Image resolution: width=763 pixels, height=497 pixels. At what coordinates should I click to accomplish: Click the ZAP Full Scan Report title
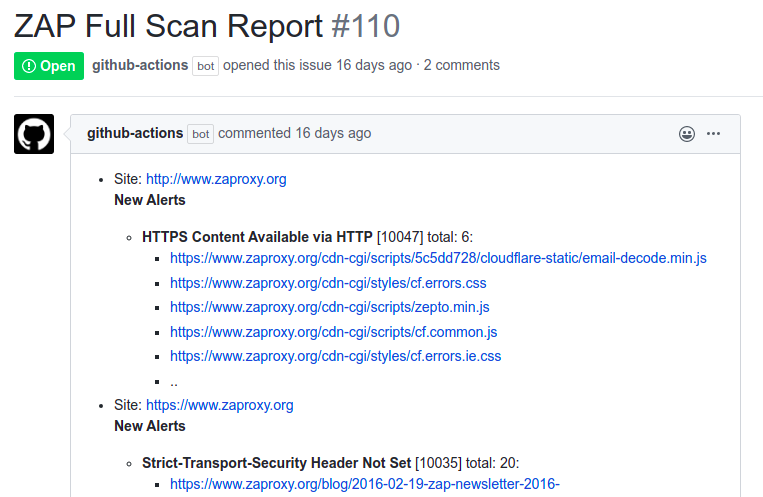pyautogui.click(x=169, y=24)
